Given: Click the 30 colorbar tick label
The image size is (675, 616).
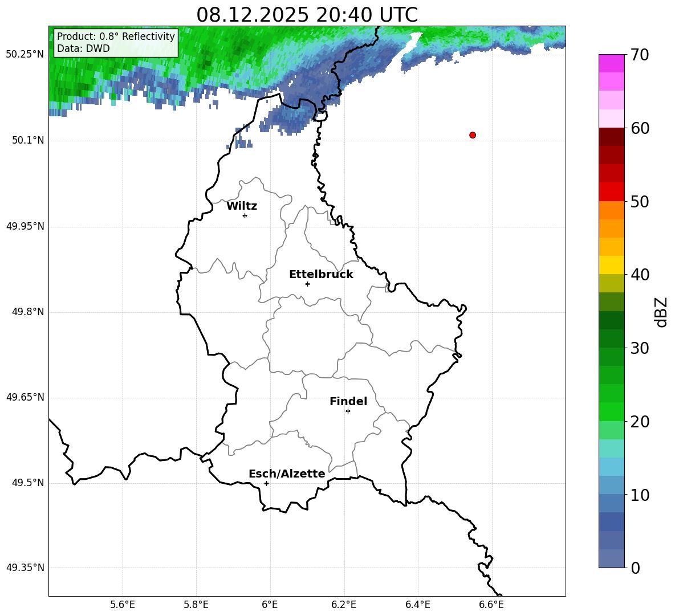Looking at the screenshot, I should (x=640, y=348).
